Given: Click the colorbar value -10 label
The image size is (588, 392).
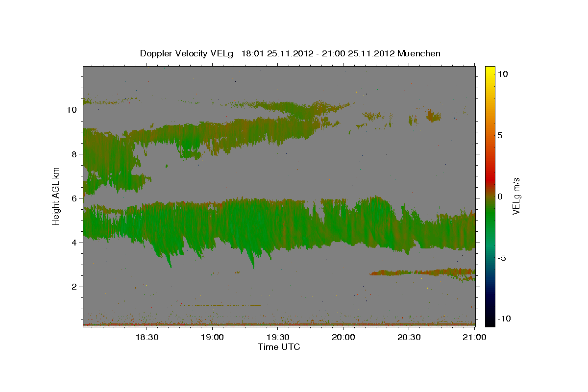Looking at the screenshot, I should pyautogui.click(x=505, y=319).
